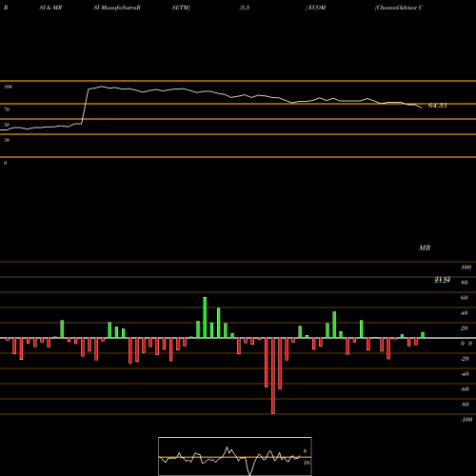
Task: Click the MR axis label 60
Action: pos(465,298)
